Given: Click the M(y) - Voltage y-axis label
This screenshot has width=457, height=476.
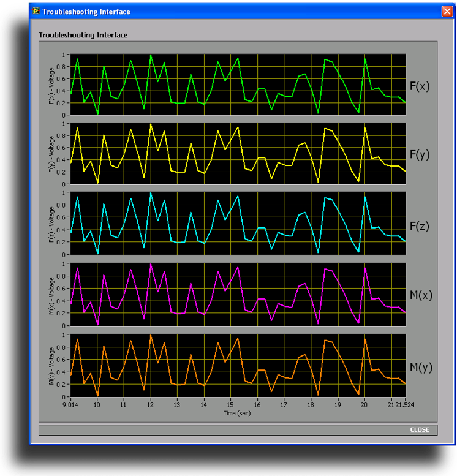Looking at the screenshot, I should [x=51, y=365].
